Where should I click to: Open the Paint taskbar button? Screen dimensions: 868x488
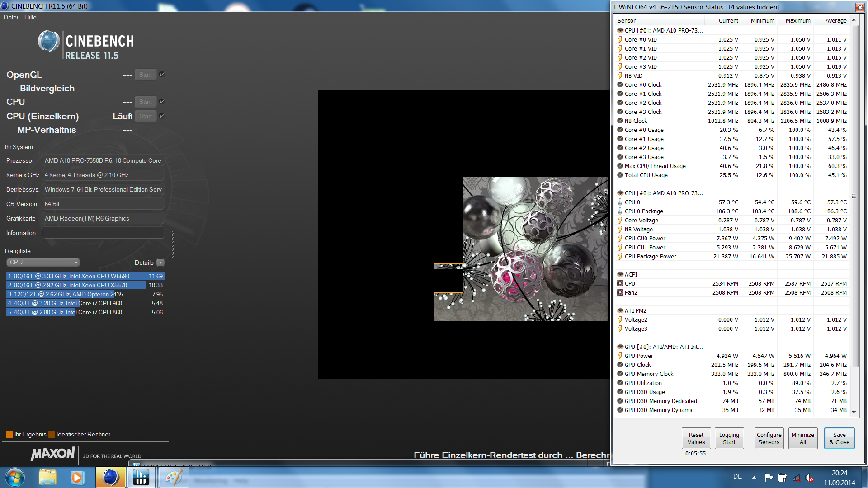174,478
